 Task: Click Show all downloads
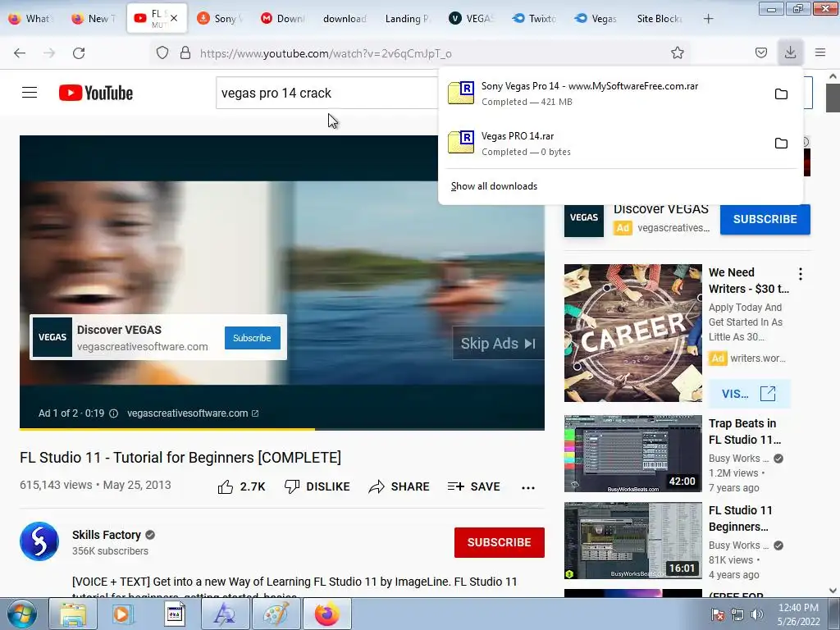point(494,186)
